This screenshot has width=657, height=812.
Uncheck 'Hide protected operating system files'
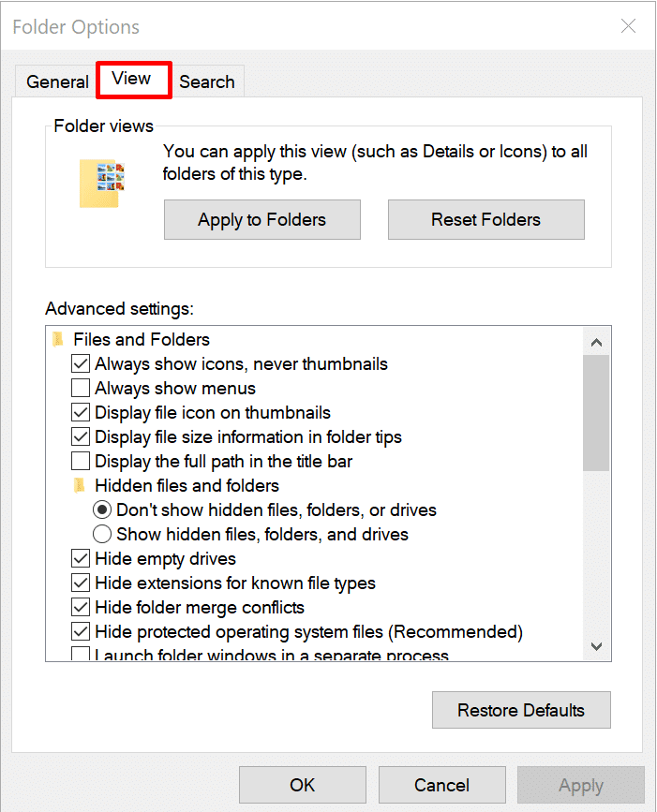click(81, 631)
